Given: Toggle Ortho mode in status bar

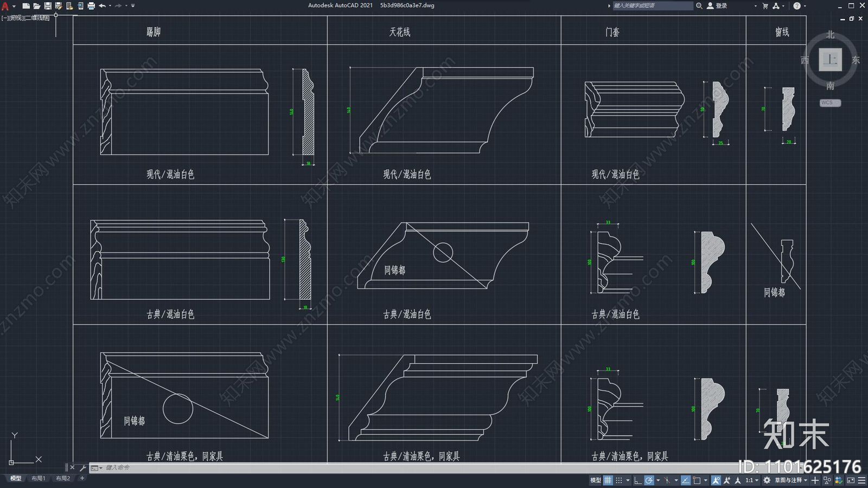Looking at the screenshot, I should [638, 480].
